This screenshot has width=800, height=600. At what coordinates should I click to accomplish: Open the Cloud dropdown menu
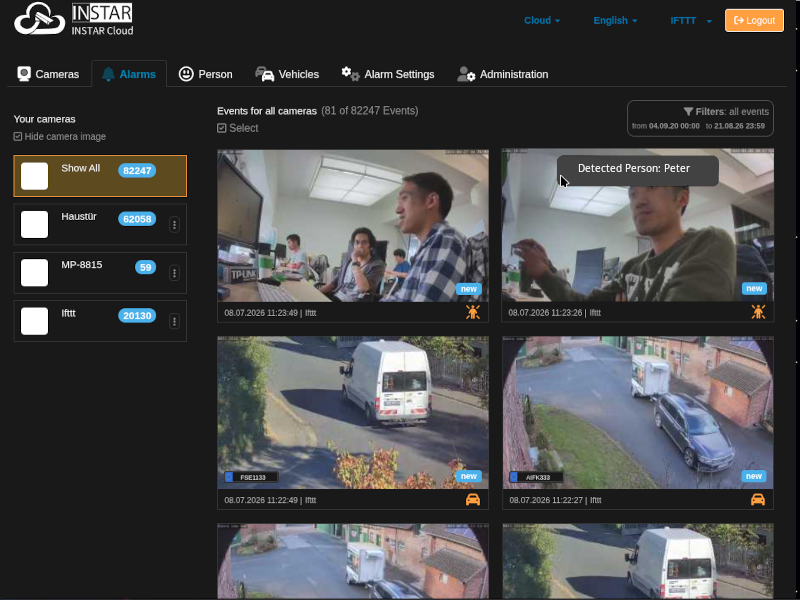click(542, 20)
